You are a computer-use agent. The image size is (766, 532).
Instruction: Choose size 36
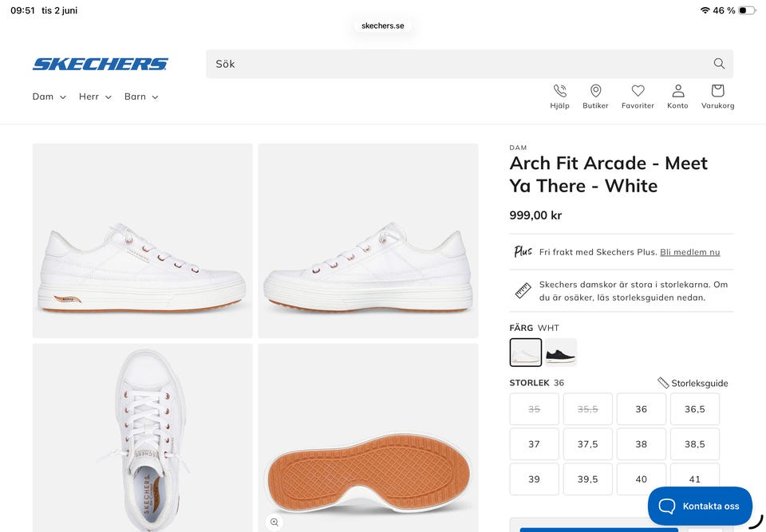coord(641,409)
